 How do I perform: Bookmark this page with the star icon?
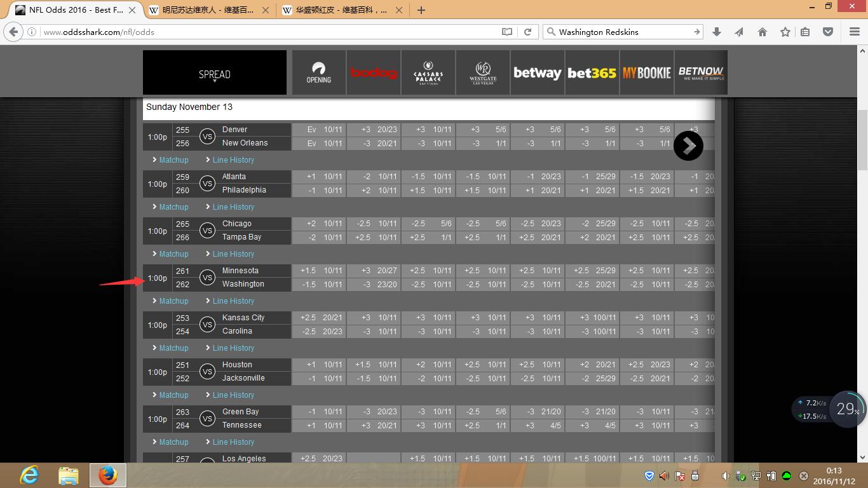pos(785,32)
